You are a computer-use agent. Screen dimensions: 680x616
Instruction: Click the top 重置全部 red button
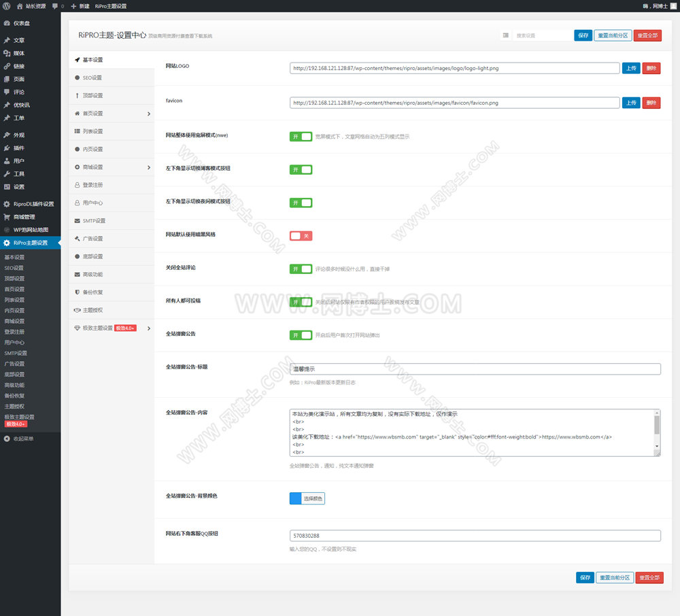pyautogui.click(x=647, y=35)
